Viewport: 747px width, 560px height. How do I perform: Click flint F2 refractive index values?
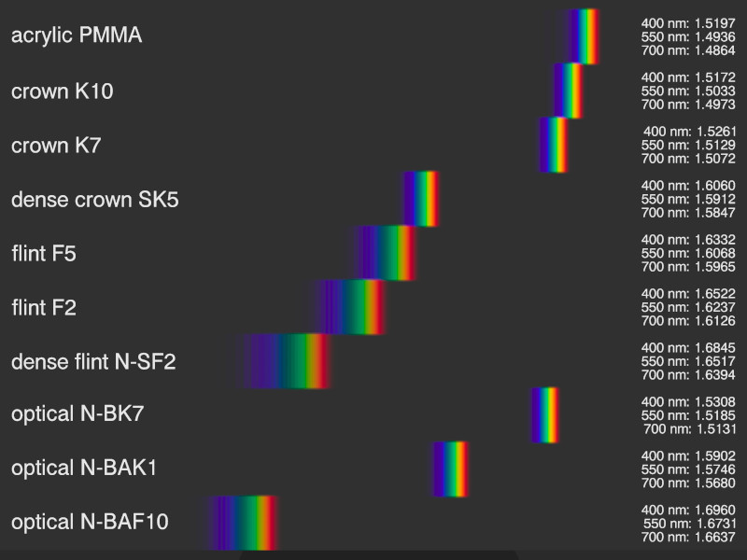pos(689,306)
